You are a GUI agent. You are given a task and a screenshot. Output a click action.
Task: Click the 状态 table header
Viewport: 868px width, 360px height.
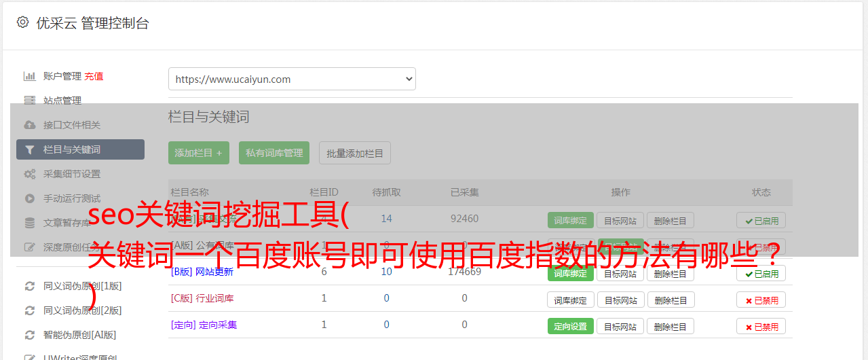(x=761, y=192)
